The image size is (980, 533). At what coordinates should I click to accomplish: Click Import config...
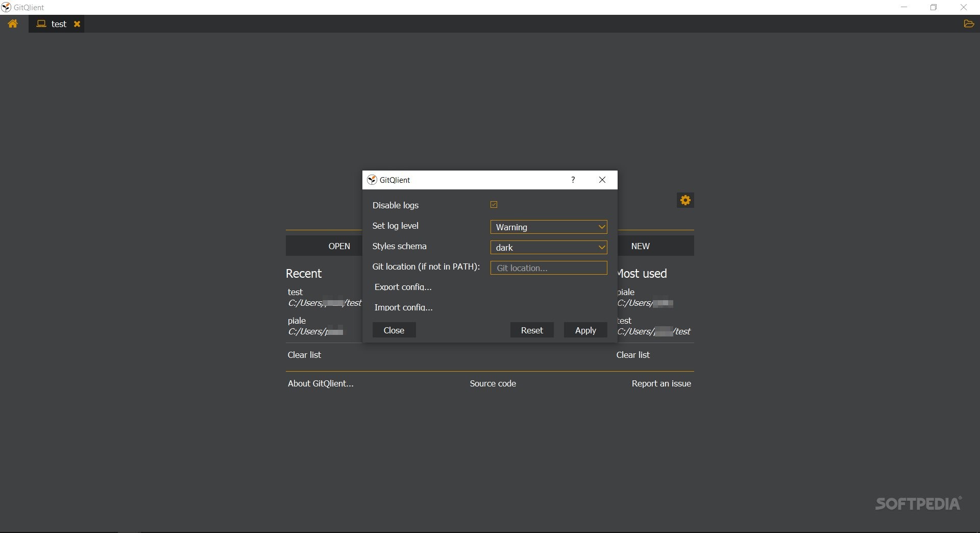point(404,307)
